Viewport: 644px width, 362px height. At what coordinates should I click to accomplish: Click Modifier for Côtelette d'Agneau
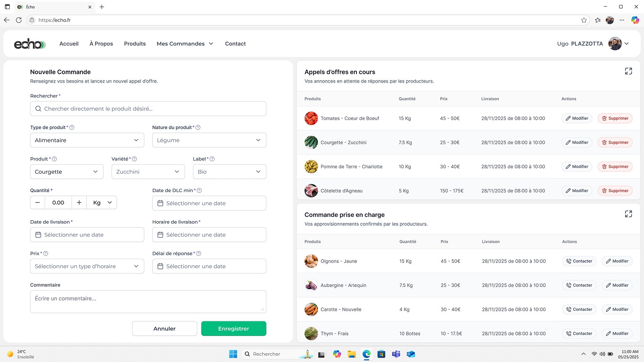[x=577, y=191]
